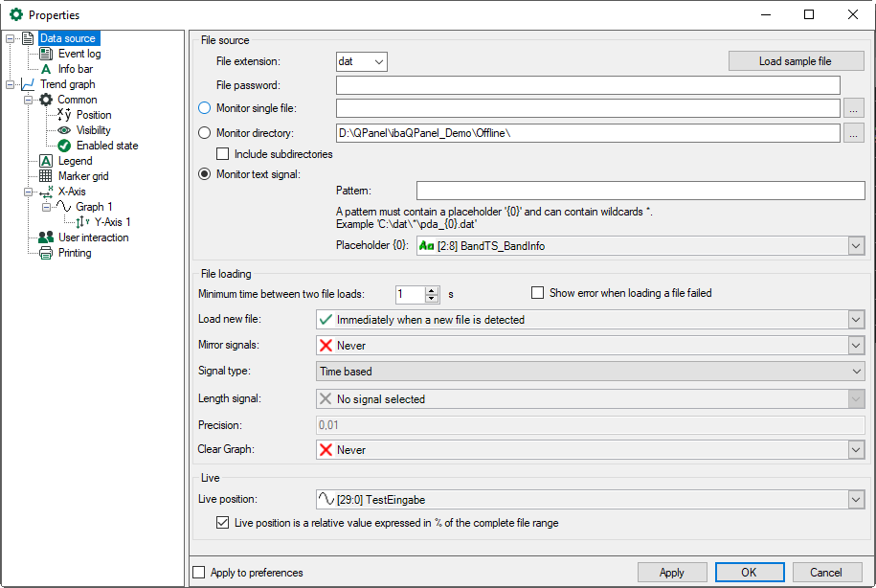Click the Event log icon in tree
The width and height of the screenshot is (876, 588).
[46, 54]
